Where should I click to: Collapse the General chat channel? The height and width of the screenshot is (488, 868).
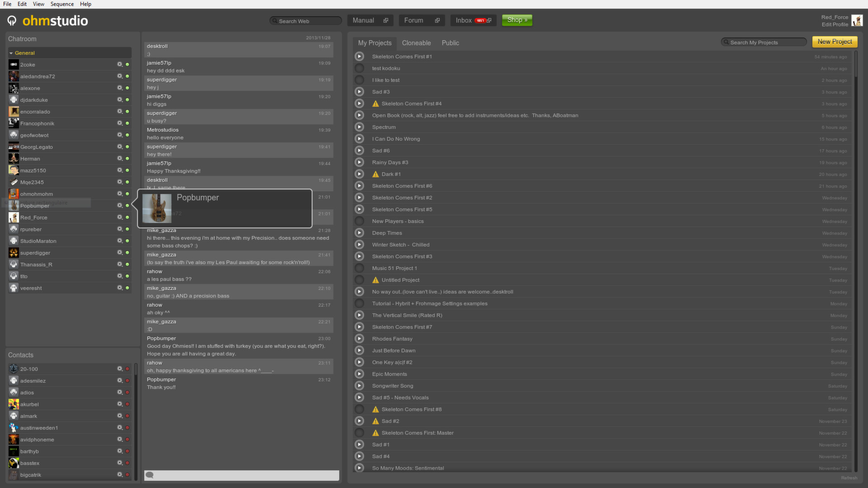(x=11, y=53)
